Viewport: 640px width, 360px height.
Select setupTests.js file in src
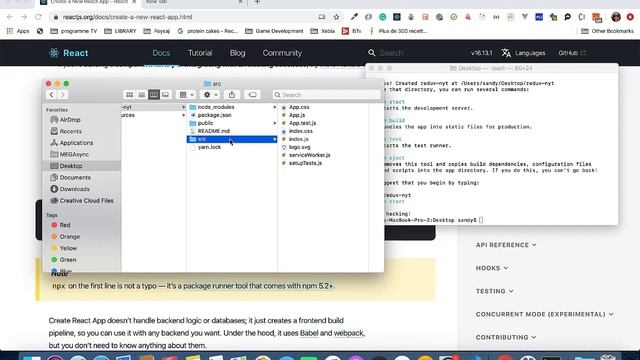pos(305,163)
